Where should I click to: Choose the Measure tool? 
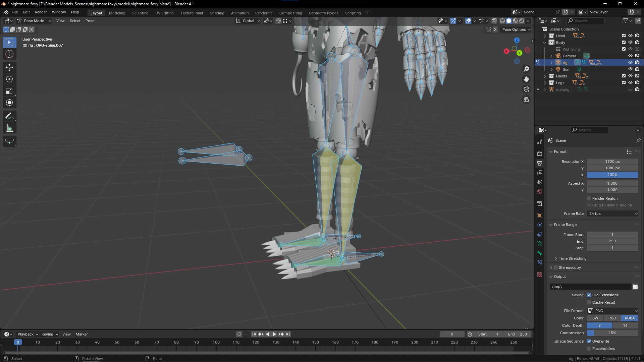pyautogui.click(x=9, y=128)
